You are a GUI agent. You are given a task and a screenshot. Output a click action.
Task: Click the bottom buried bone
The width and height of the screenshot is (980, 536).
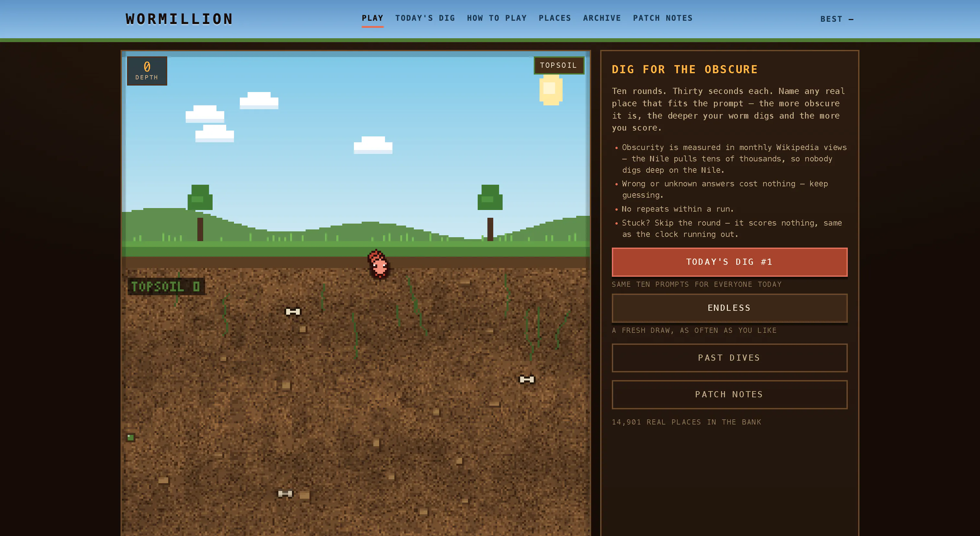click(285, 494)
